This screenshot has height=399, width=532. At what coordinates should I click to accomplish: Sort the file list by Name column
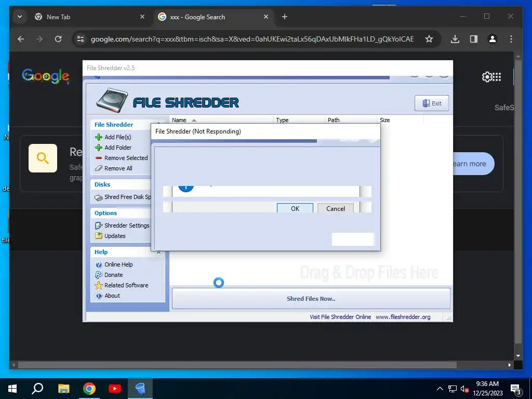pyautogui.click(x=179, y=120)
